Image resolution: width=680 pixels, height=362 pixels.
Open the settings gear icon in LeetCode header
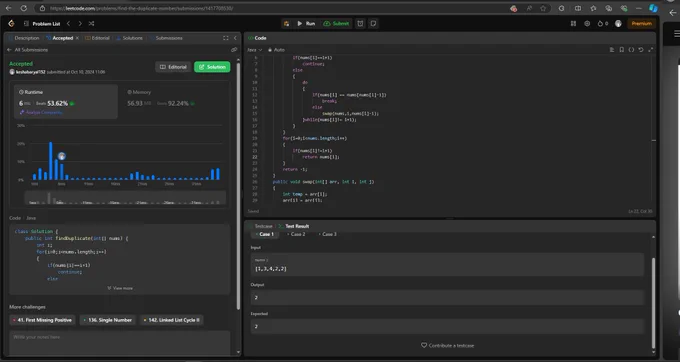coord(587,23)
